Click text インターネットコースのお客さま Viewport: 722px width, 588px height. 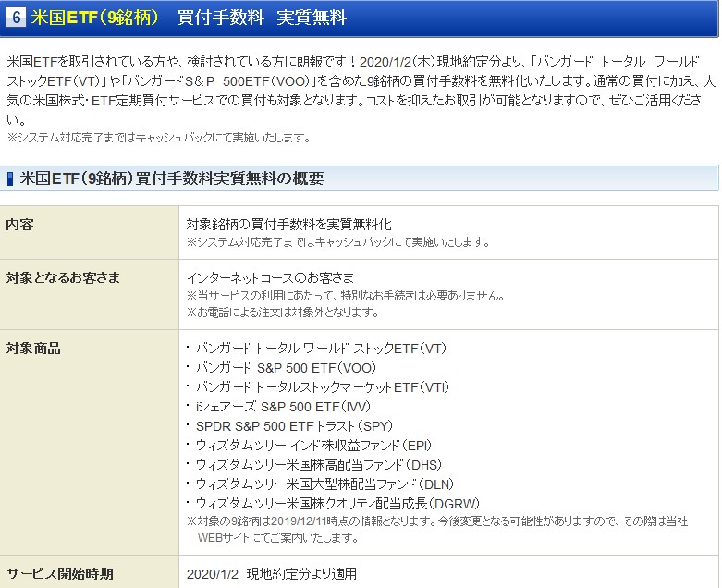click(270, 277)
